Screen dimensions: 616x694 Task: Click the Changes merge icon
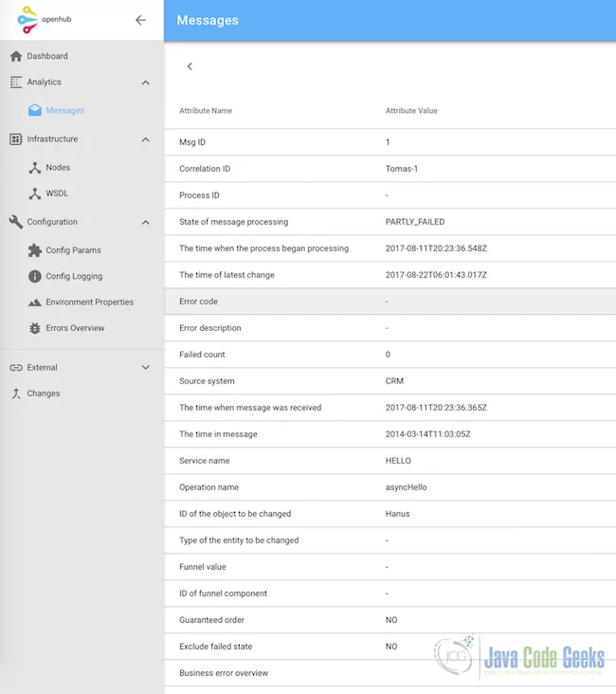click(x=16, y=393)
